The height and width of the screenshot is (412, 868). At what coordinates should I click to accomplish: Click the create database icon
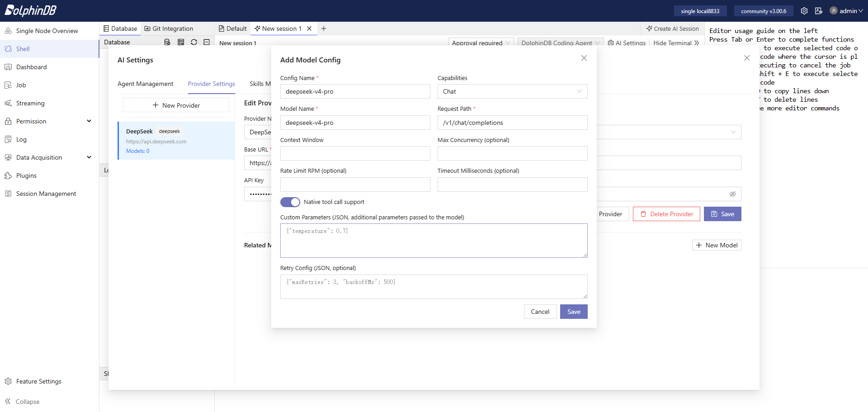[167, 42]
